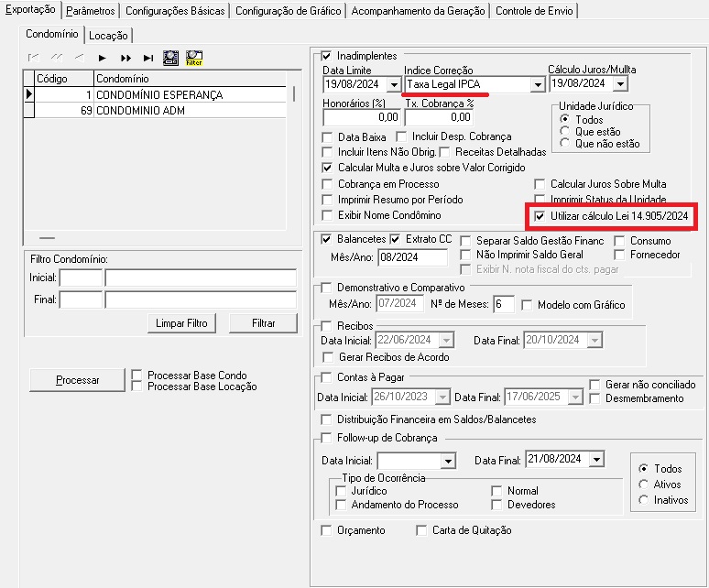Viewport: 709px width, 588px height.
Task: Click the yellow Filter icon
Action: tap(194, 58)
